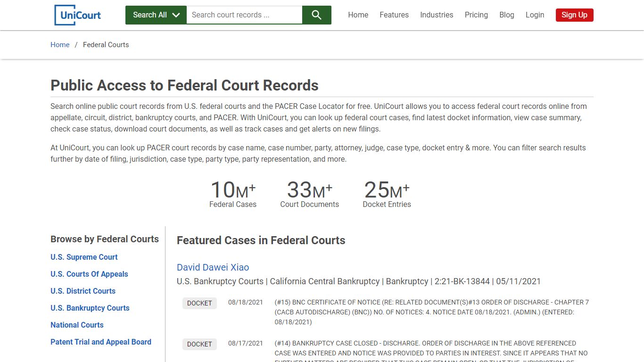Click the 10M+ Federal Cases statistic
This screenshot has width=644, height=362.
(x=233, y=194)
